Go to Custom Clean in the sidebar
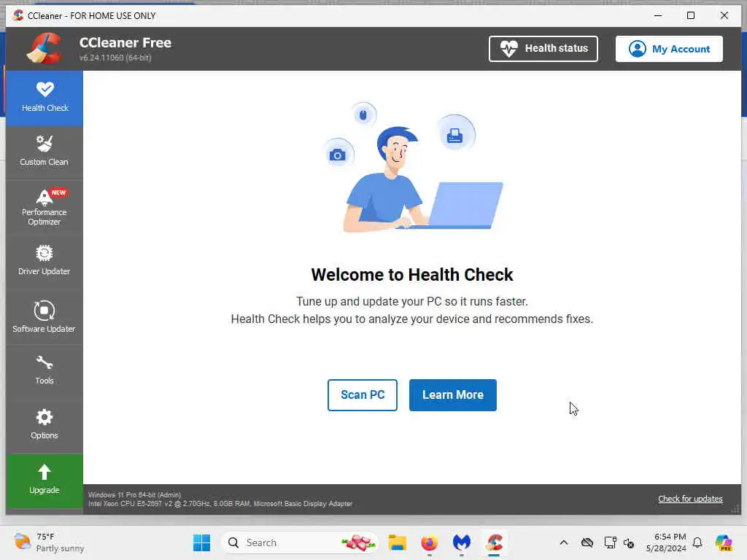The width and height of the screenshot is (747, 560). pos(44,152)
